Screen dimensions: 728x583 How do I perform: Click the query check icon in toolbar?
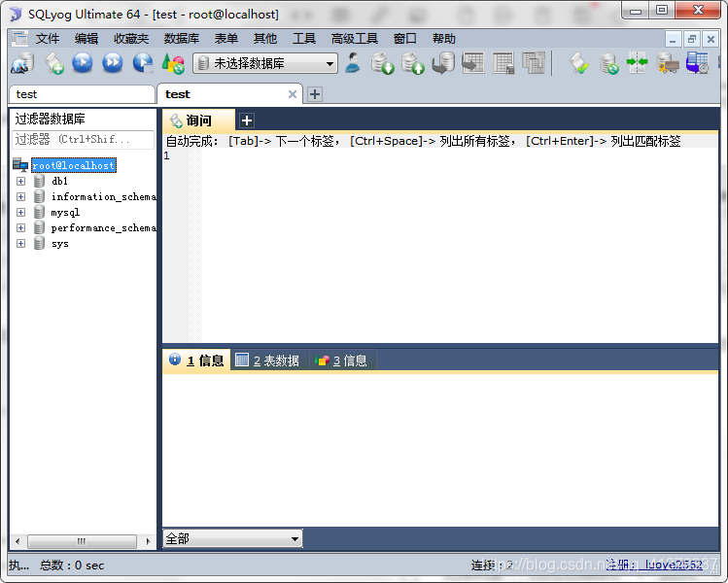pyautogui.click(x=579, y=63)
